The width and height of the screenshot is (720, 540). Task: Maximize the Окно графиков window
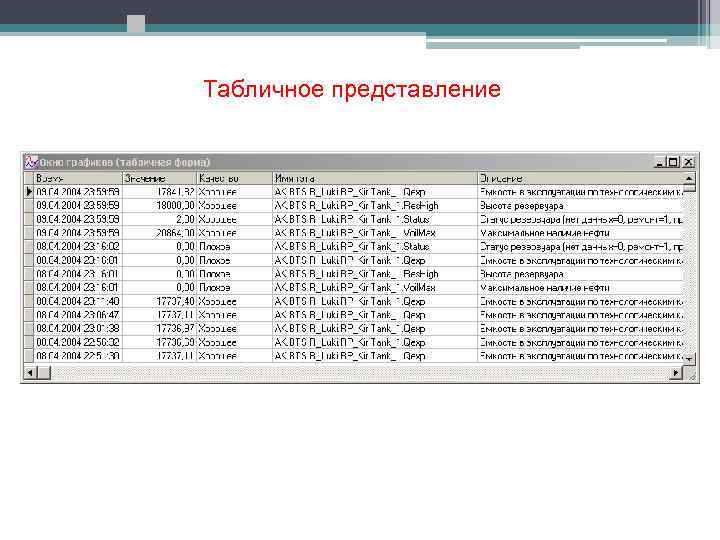click(673, 162)
